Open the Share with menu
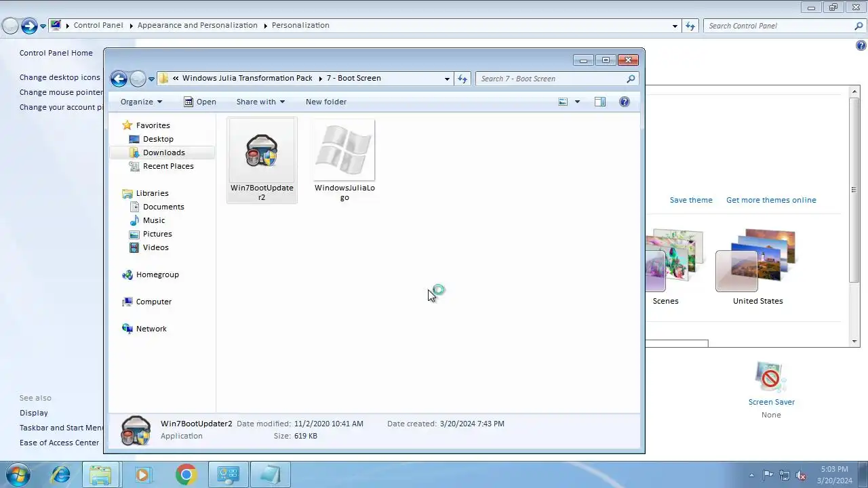 click(x=260, y=102)
